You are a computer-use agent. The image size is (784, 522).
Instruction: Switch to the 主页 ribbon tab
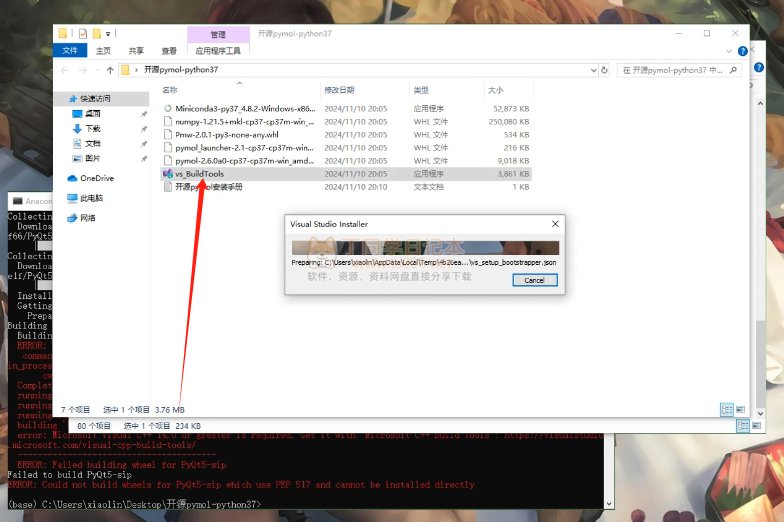click(103, 50)
